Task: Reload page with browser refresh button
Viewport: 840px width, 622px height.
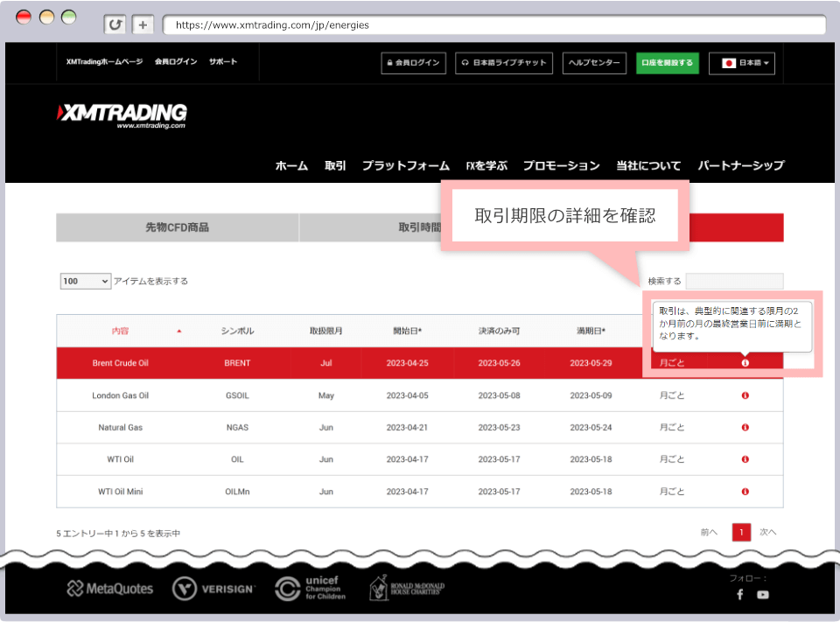Action: [x=115, y=24]
